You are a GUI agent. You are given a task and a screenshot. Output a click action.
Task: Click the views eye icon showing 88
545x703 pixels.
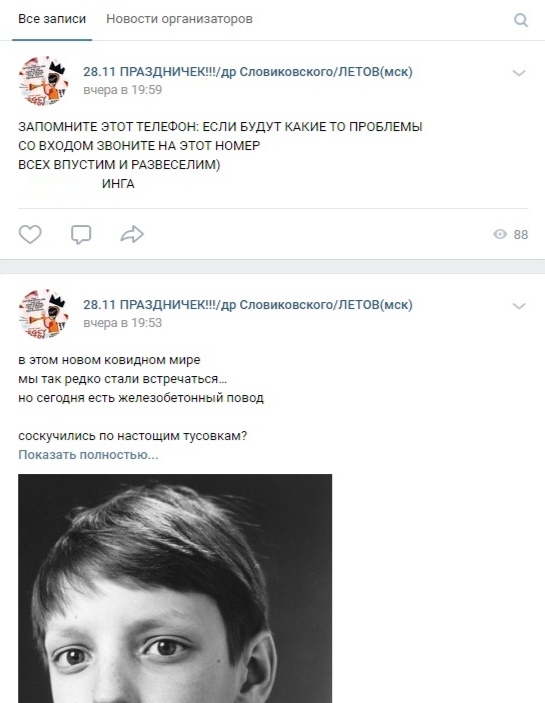500,234
